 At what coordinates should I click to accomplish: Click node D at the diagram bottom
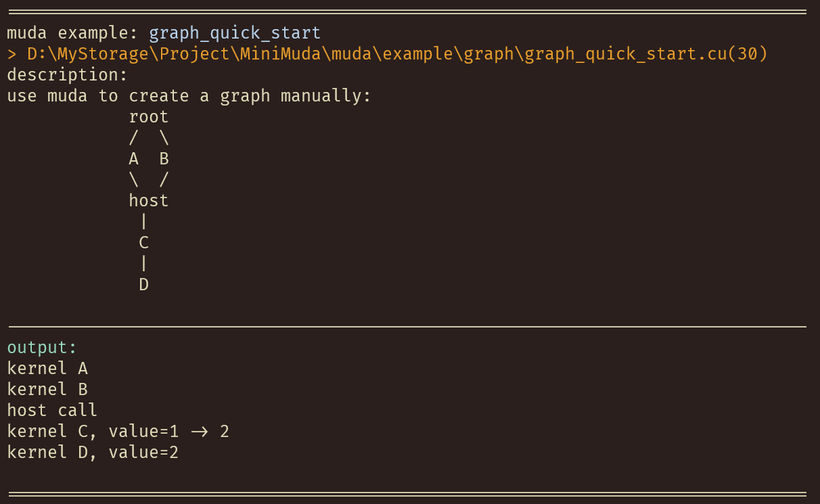click(143, 285)
